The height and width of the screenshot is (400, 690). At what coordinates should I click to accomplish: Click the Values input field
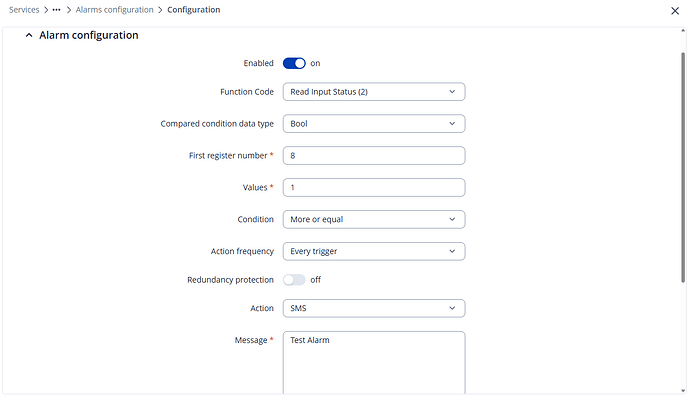pyautogui.click(x=374, y=187)
